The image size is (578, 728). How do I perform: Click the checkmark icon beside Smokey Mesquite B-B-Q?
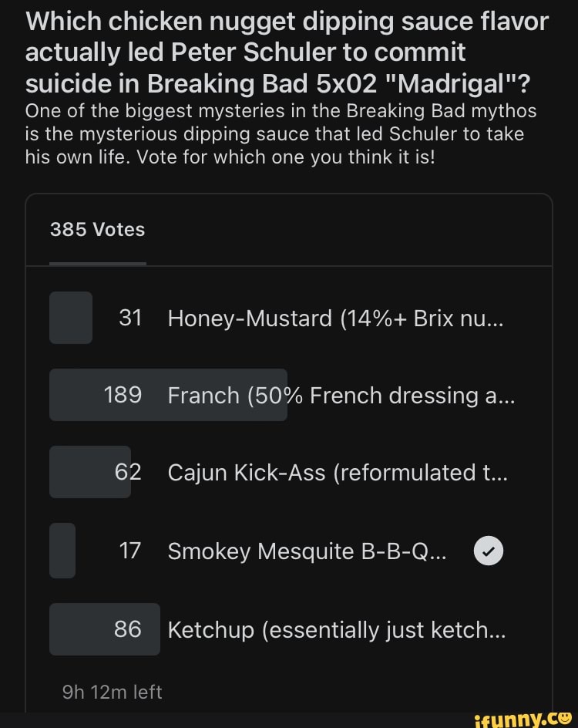tap(486, 551)
